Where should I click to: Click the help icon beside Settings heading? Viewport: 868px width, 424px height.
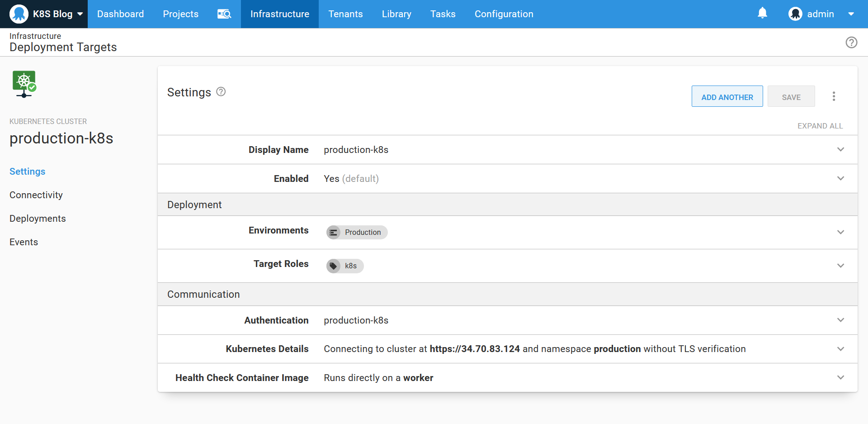pos(221,92)
